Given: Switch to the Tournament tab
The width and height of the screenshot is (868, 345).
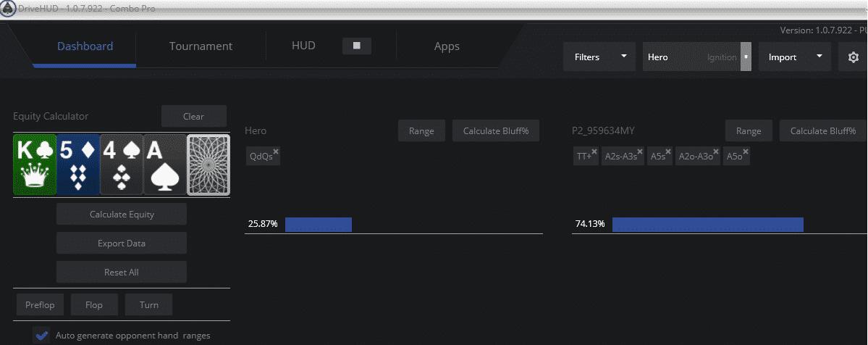Looking at the screenshot, I should click(x=201, y=46).
